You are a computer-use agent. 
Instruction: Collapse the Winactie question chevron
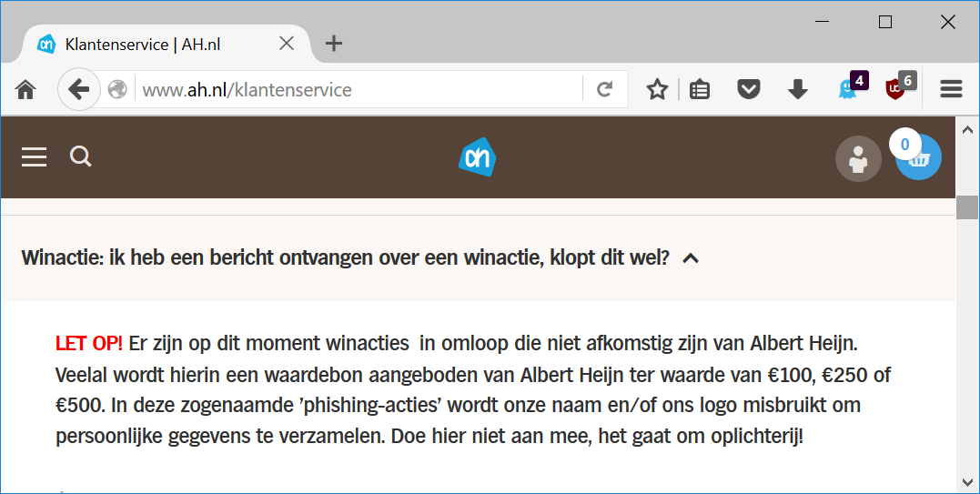pyautogui.click(x=691, y=258)
